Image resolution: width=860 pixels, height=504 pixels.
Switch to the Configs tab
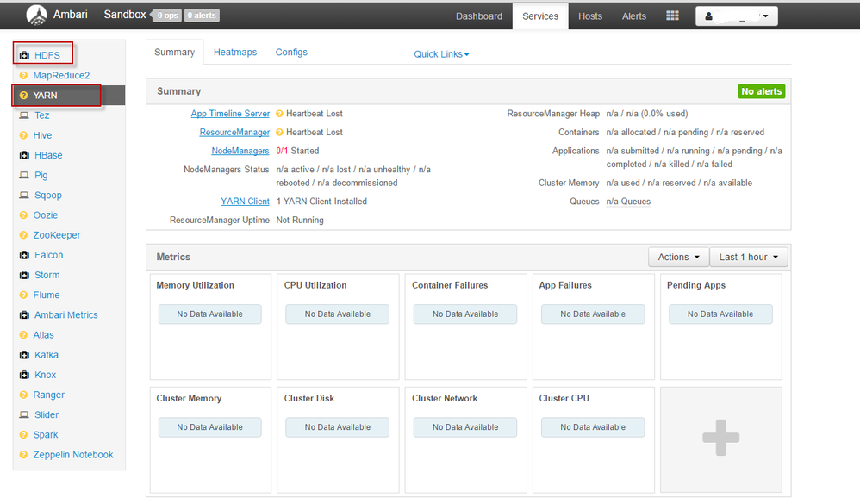coord(291,53)
